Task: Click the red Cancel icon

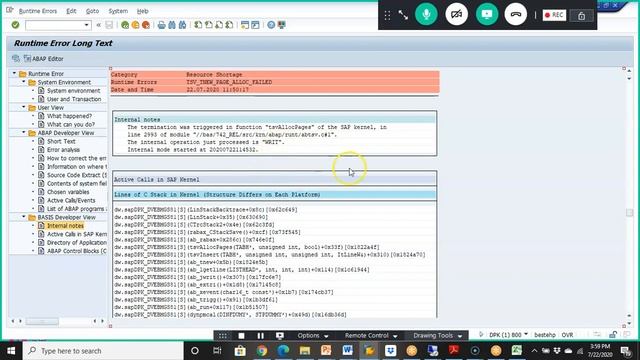Action: [x=145, y=25]
